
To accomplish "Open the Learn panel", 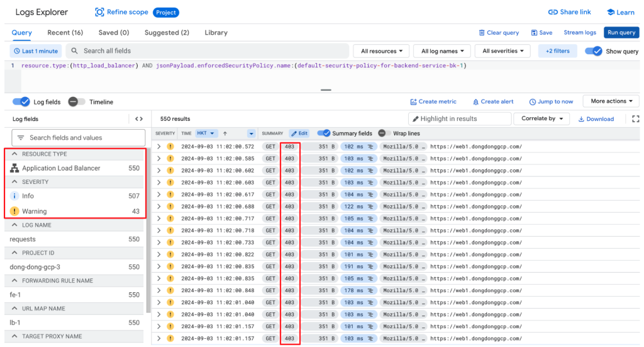I will (x=621, y=13).
